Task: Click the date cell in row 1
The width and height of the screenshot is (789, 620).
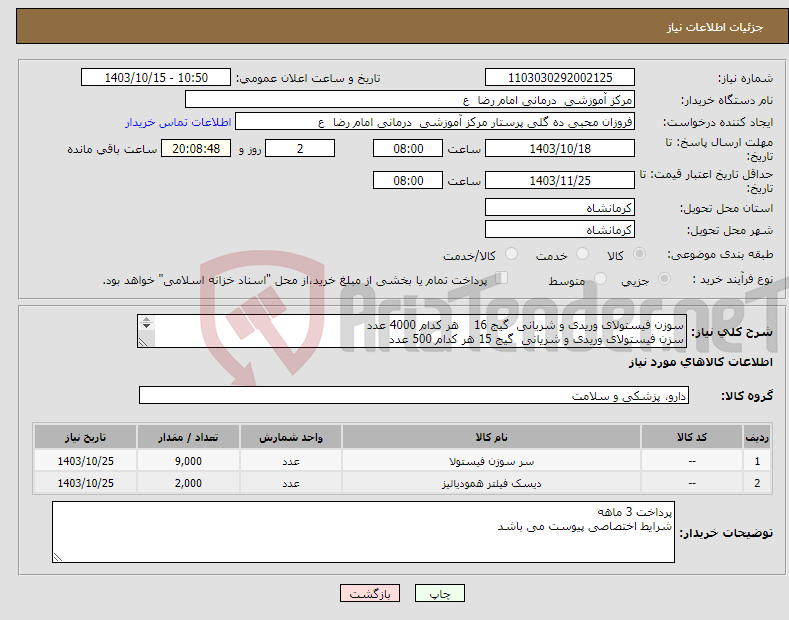Action: [x=86, y=461]
